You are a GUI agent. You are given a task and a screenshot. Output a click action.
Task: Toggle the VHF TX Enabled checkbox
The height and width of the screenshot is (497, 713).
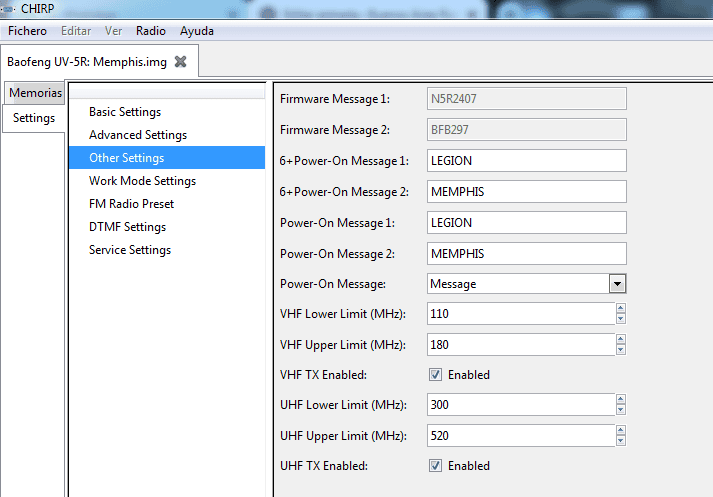[x=435, y=375]
